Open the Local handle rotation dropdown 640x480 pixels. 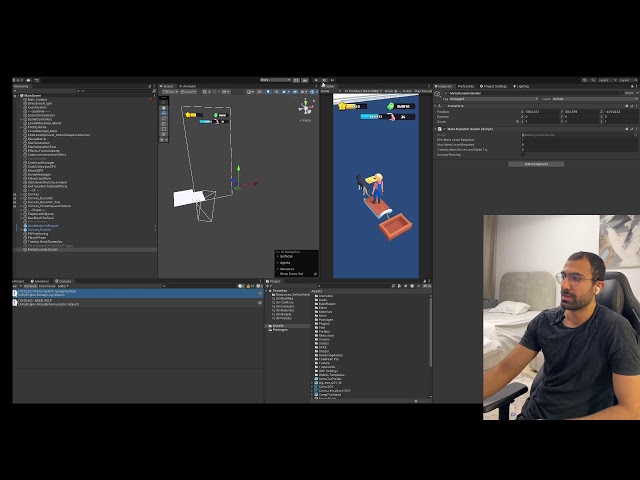(x=188, y=91)
